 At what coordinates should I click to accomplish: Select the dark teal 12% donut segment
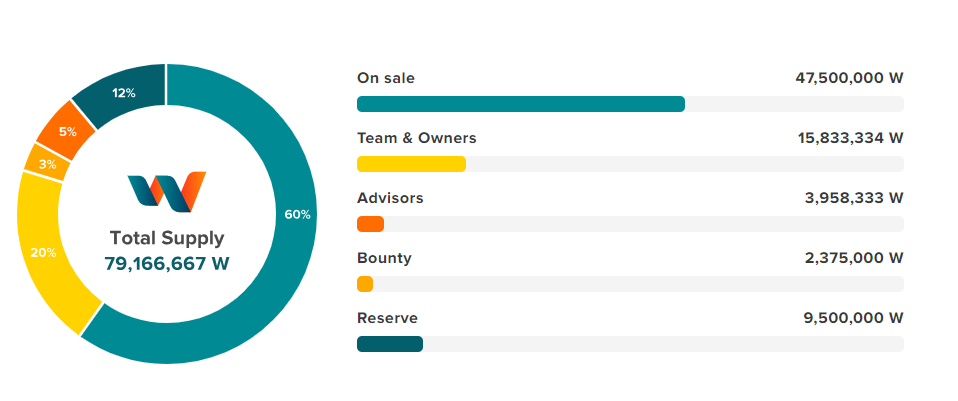coord(125,93)
